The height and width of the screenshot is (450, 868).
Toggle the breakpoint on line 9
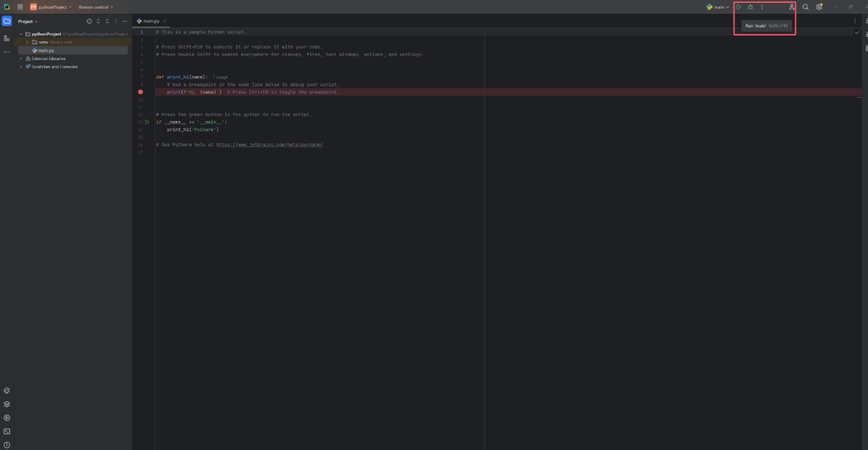coord(141,92)
